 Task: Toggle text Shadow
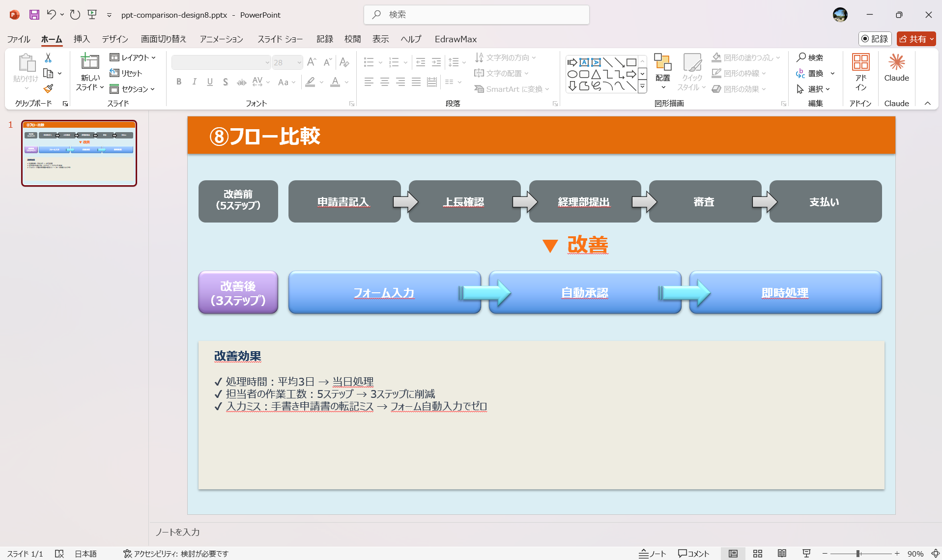(226, 82)
